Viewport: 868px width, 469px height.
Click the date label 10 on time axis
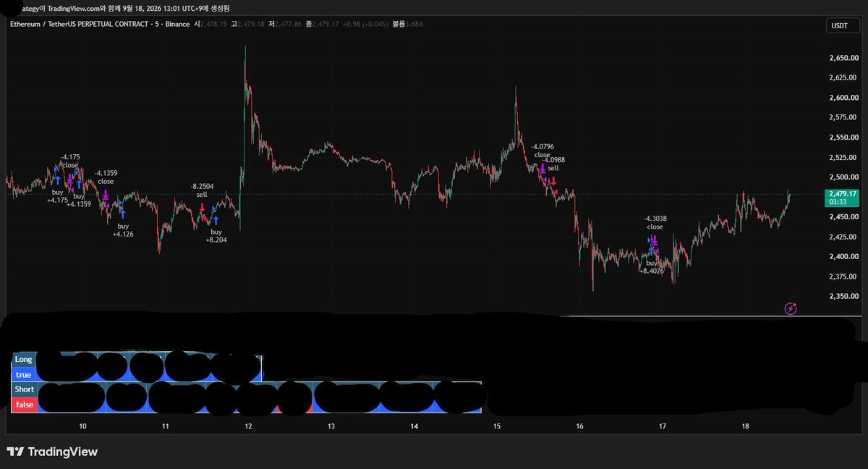(82, 427)
